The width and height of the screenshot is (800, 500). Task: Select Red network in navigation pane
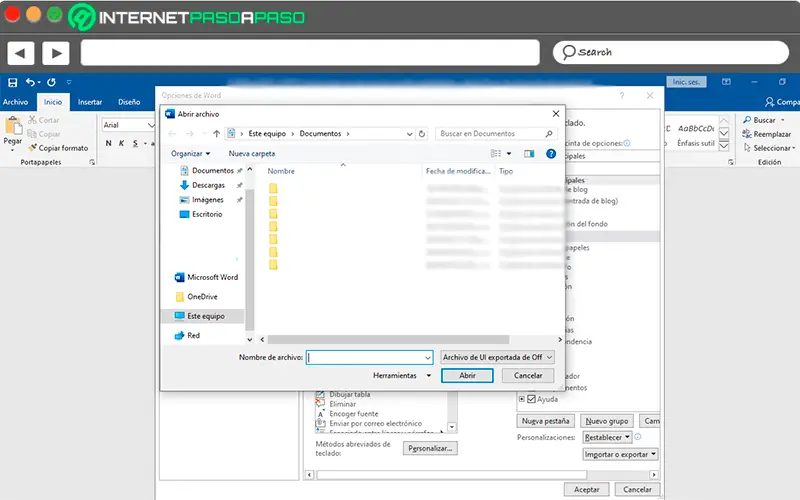point(187,335)
